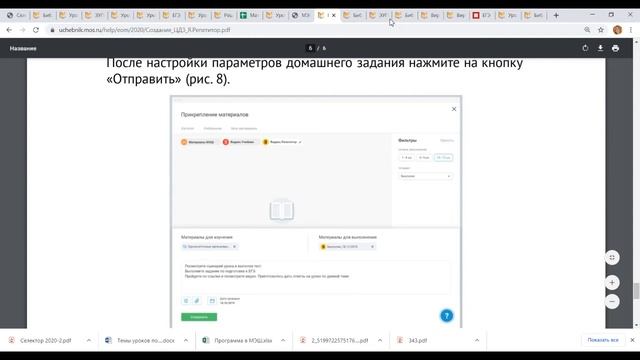Go back to the previous page
The image size is (640, 360).
(9, 30)
